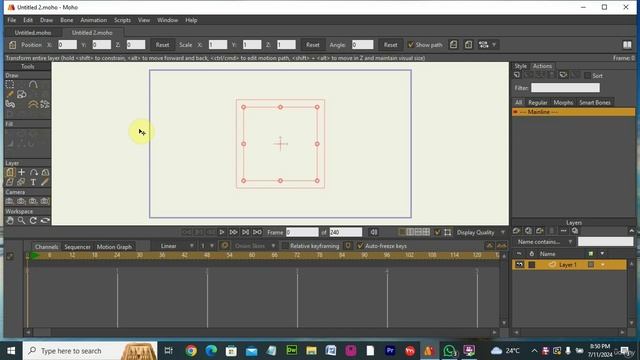This screenshot has height=360, width=640.
Task: Switch to the Sequencer tab
Action: [x=77, y=247]
